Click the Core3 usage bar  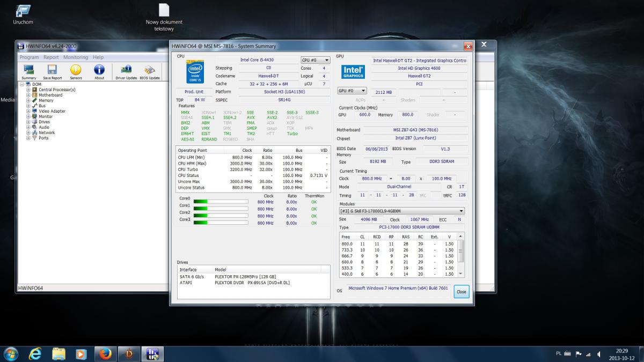pos(221,223)
